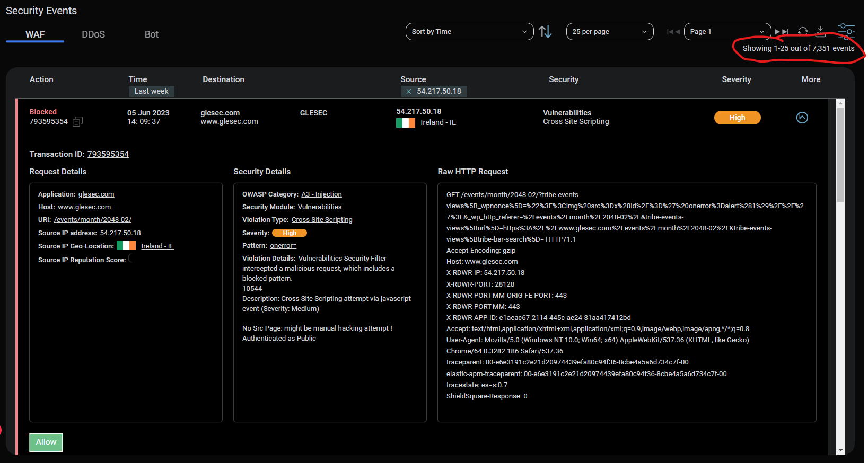Click 'Showing 1-25 out of 7,351 events'
The width and height of the screenshot is (868, 463).
(x=798, y=48)
